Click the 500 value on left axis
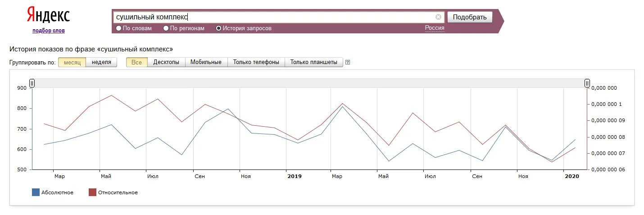644x215 pixels. 22,170
